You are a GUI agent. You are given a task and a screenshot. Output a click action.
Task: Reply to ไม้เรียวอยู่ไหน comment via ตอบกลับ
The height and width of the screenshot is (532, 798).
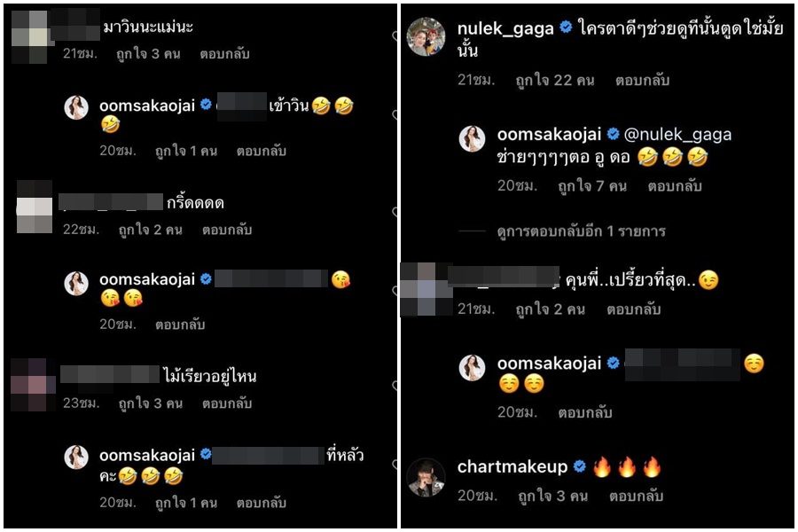pyautogui.click(x=227, y=403)
